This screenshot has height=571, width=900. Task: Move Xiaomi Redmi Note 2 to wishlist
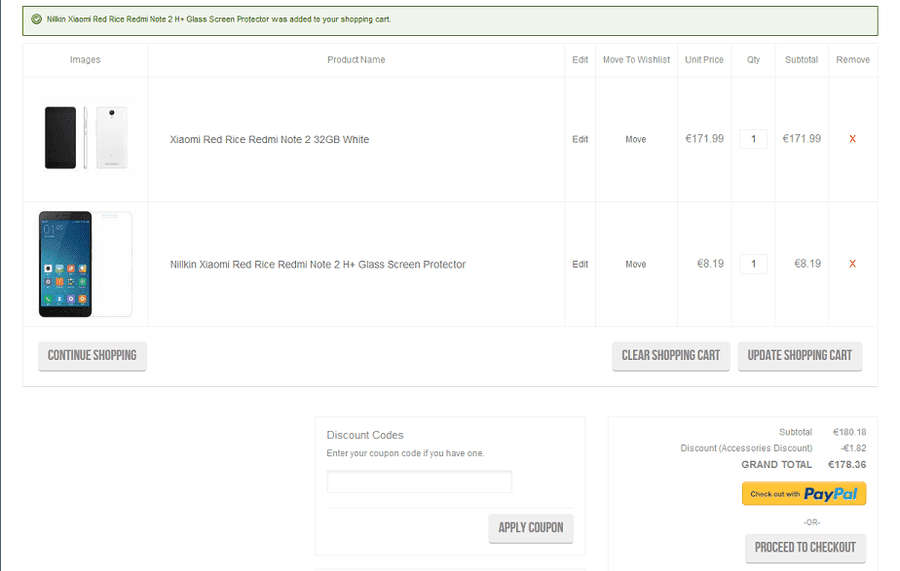tap(635, 139)
